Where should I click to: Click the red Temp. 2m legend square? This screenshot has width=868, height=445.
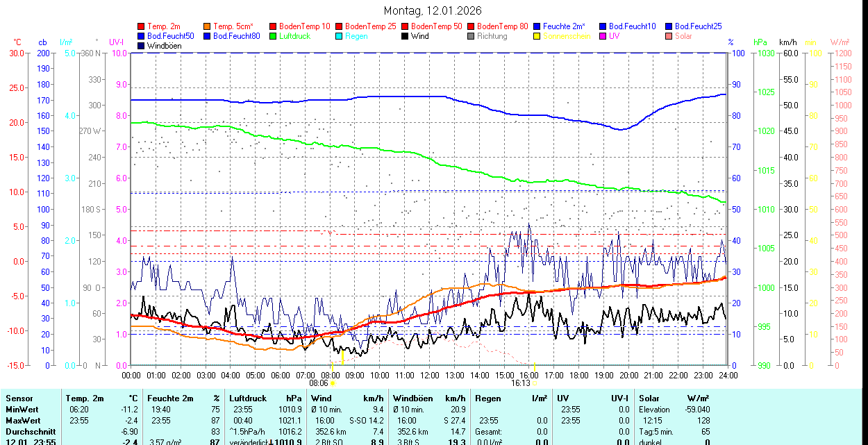pos(141,26)
